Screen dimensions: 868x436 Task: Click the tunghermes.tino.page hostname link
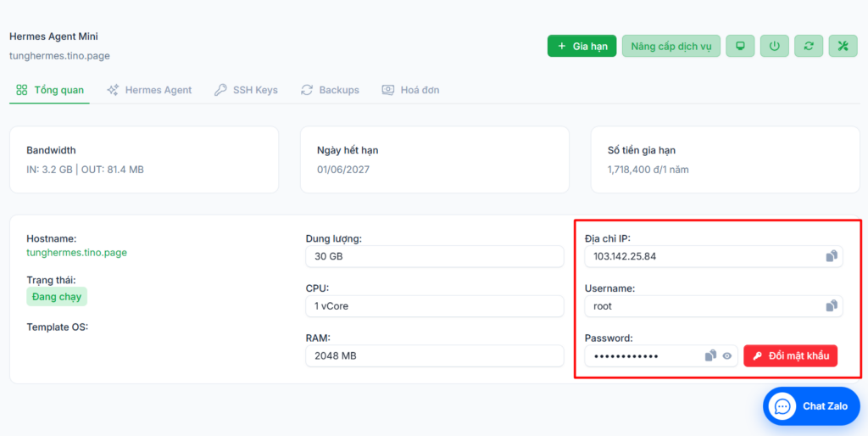tap(77, 253)
